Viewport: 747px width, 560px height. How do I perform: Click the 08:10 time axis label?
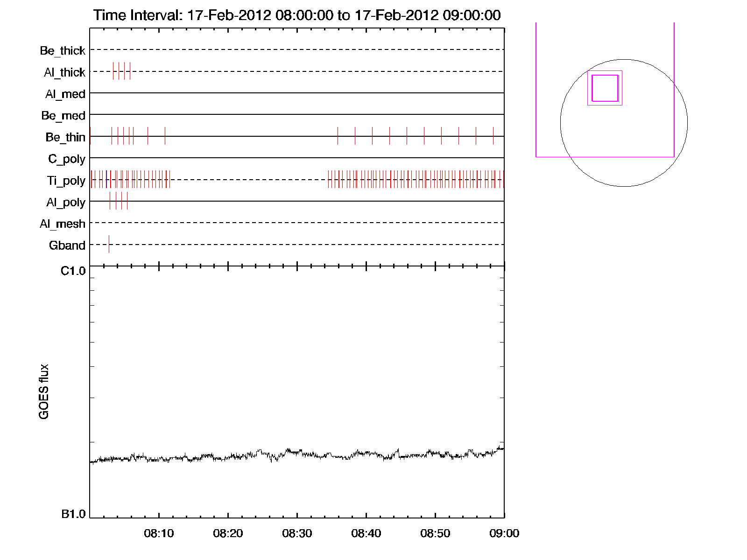(159, 533)
